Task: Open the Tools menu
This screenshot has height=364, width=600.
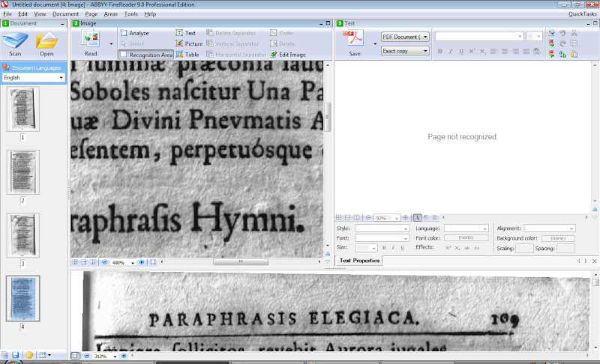Action: click(x=131, y=14)
